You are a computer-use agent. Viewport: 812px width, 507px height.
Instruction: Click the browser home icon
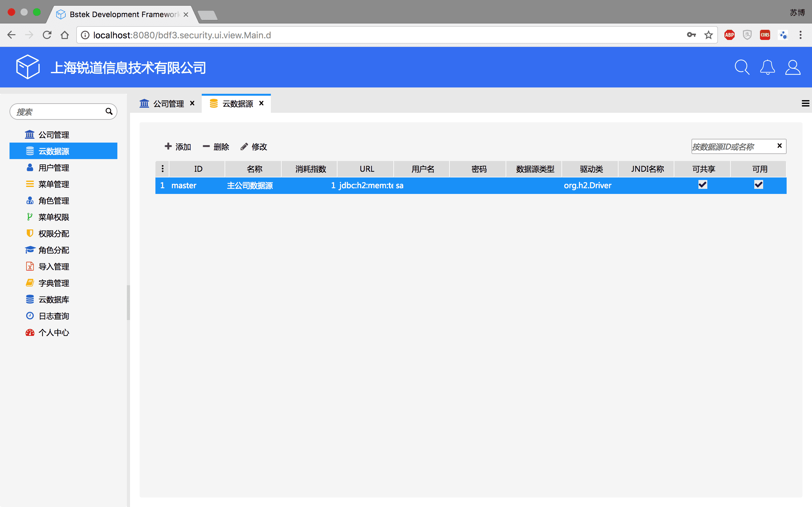click(65, 35)
